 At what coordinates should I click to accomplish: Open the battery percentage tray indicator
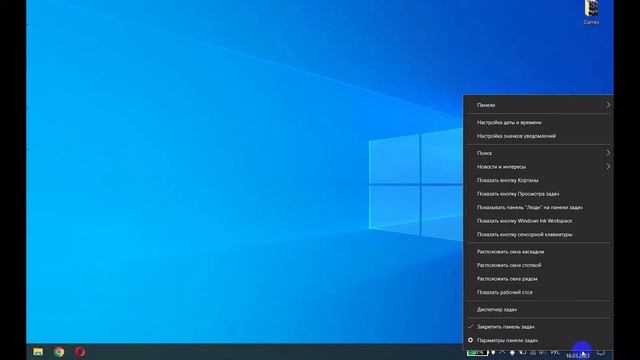click(477, 352)
